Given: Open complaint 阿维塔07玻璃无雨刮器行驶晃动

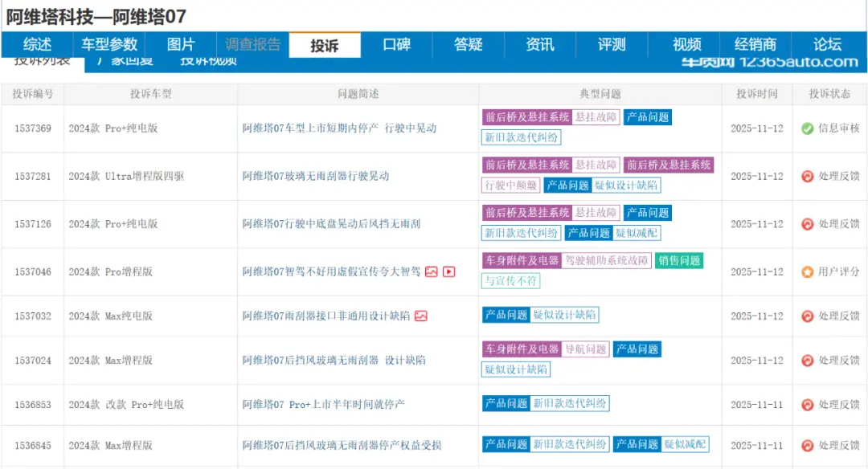Looking at the screenshot, I should click(x=316, y=177).
